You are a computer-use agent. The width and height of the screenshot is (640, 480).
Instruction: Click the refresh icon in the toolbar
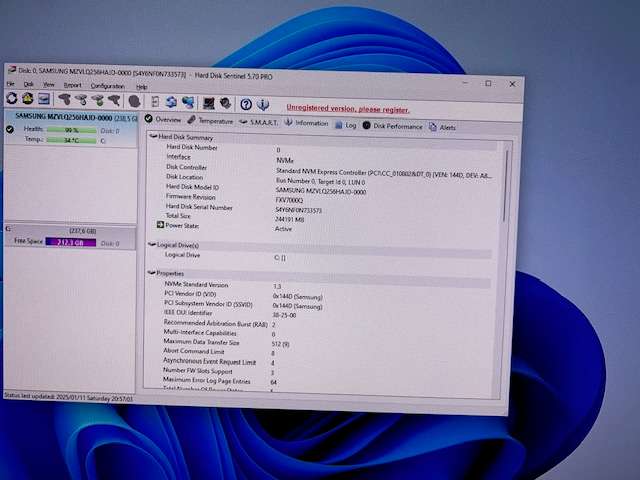click(11, 99)
